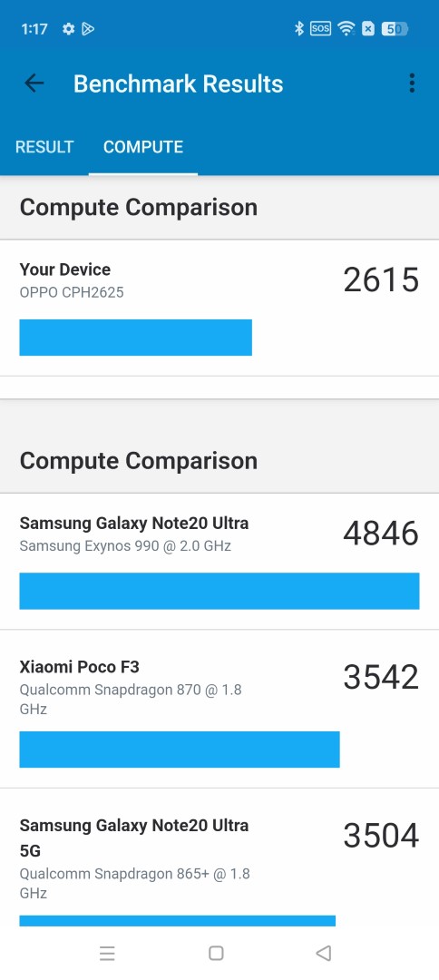Tap the back triangle navigation button
The width and height of the screenshot is (439, 980).
coord(324,953)
